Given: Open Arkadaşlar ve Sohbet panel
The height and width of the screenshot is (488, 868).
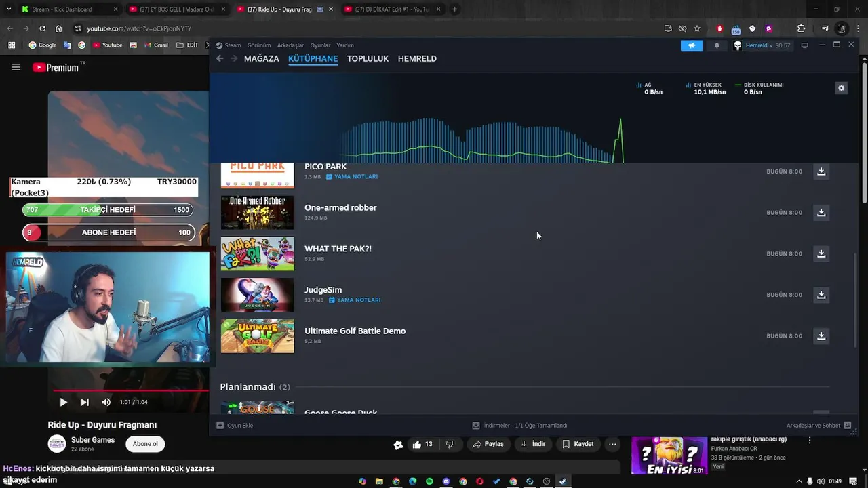Looking at the screenshot, I should pyautogui.click(x=818, y=426).
